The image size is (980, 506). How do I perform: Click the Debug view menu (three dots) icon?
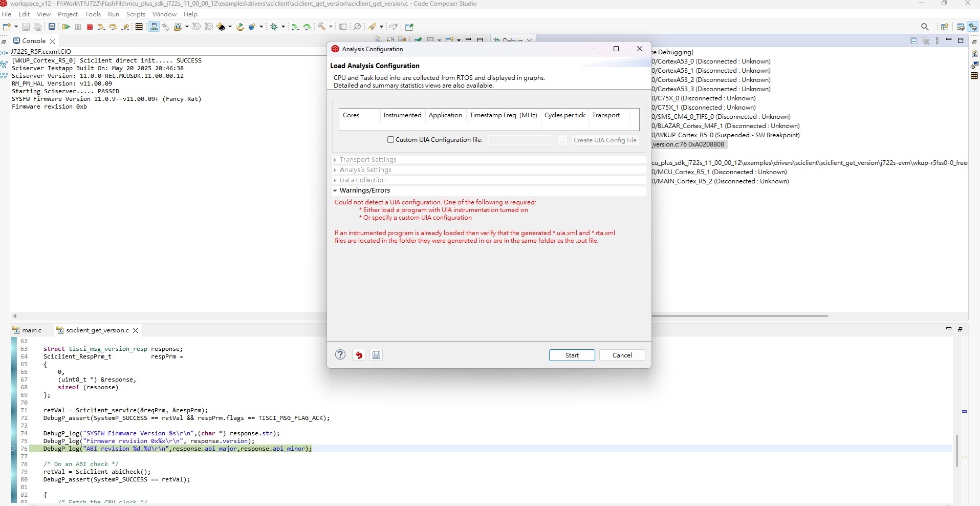[938, 41]
